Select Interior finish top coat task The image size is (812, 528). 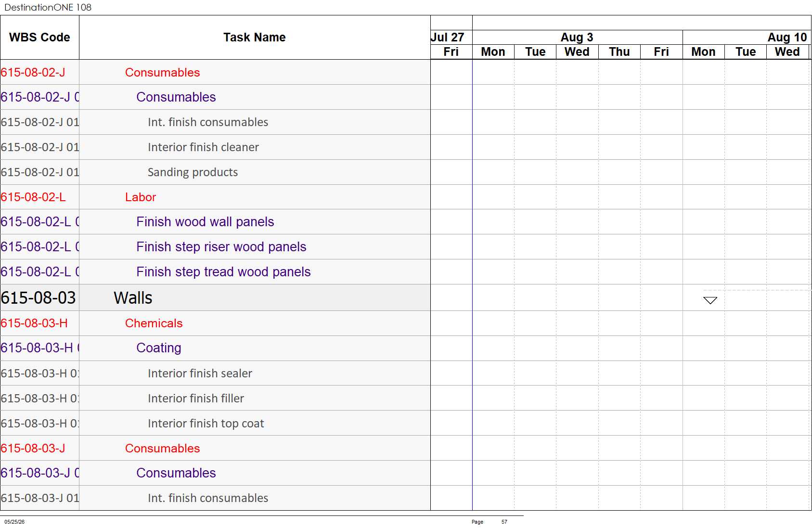click(x=206, y=424)
